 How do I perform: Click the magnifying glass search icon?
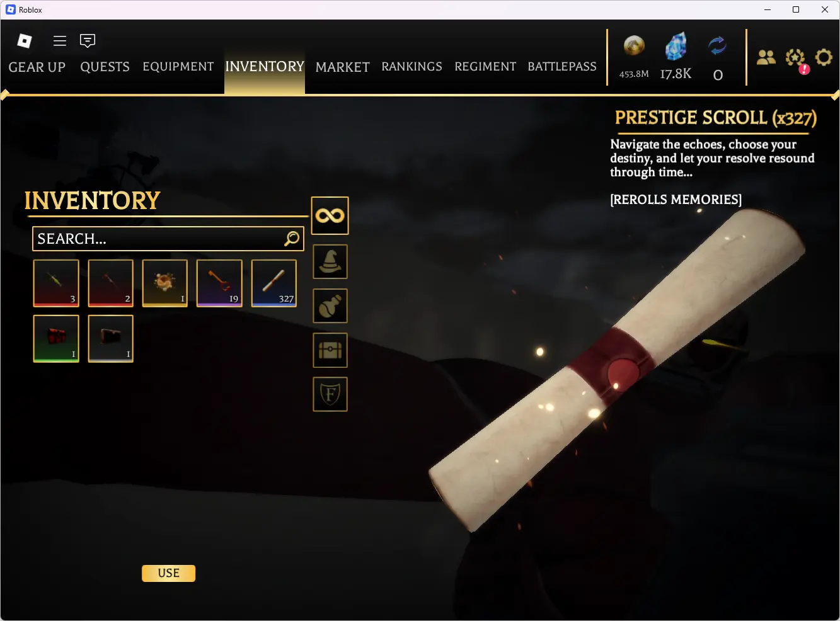pos(292,239)
